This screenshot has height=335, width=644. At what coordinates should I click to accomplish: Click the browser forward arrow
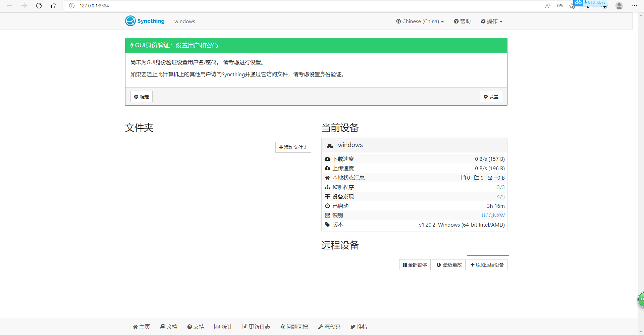click(x=24, y=6)
